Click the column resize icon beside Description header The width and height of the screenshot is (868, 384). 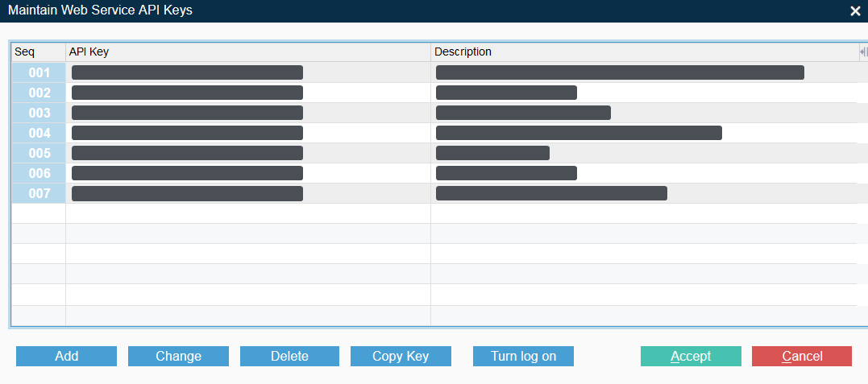pyautogui.click(x=863, y=52)
